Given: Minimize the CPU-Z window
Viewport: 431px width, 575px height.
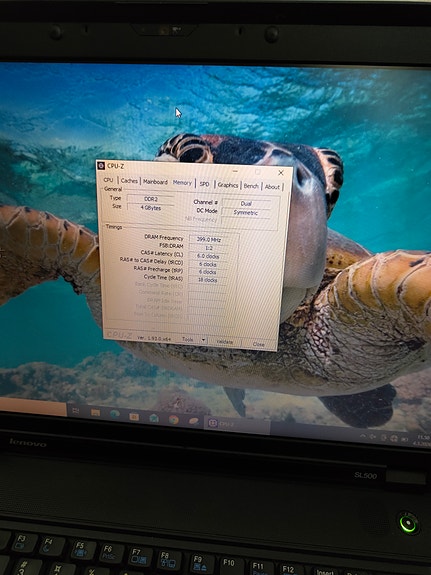Looking at the screenshot, I should (x=235, y=171).
